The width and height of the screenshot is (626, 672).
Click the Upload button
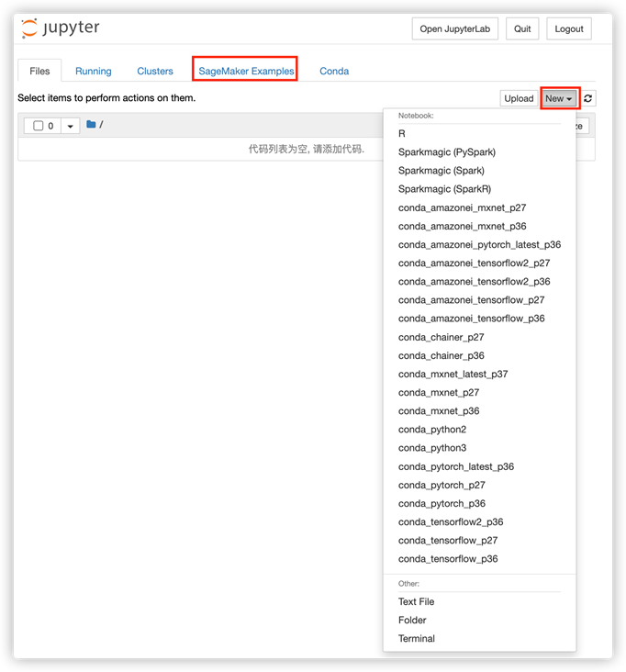pyautogui.click(x=519, y=98)
